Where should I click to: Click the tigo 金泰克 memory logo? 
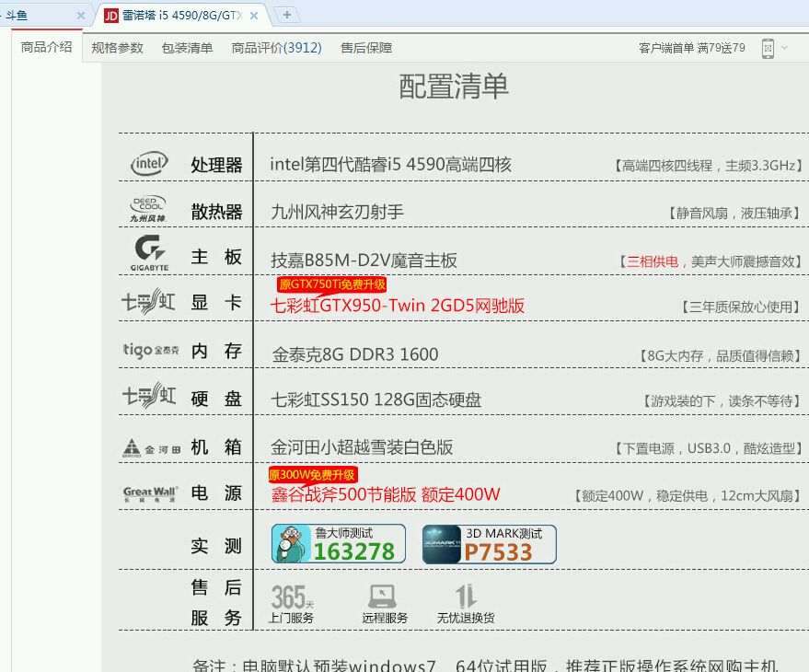pyautogui.click(x=151, y=350)
